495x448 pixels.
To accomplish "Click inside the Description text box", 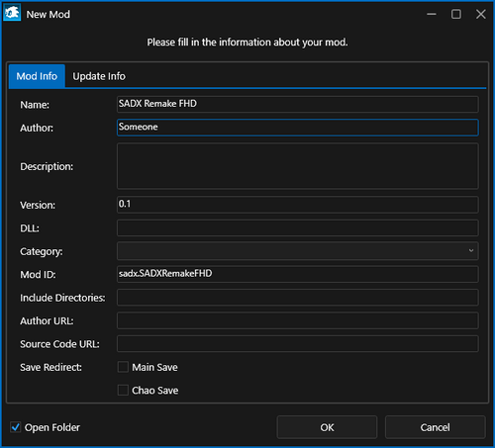I will [x=298, y=166].
